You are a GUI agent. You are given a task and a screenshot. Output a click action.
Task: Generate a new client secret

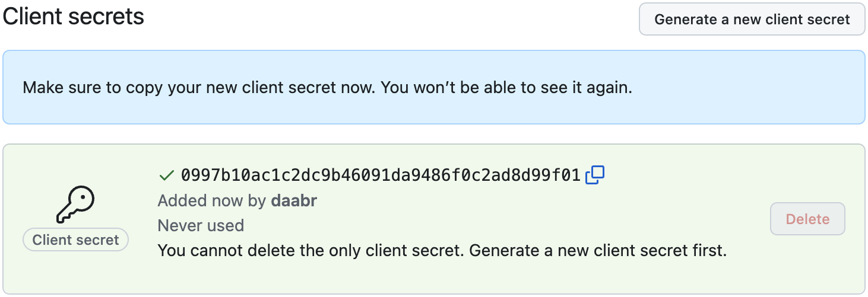752,20
